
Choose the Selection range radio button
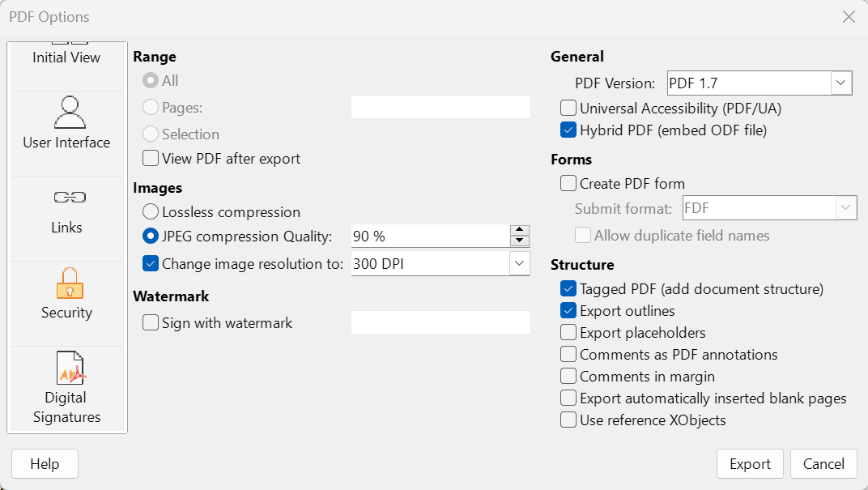pyautogui.click(x=151, y=134)
